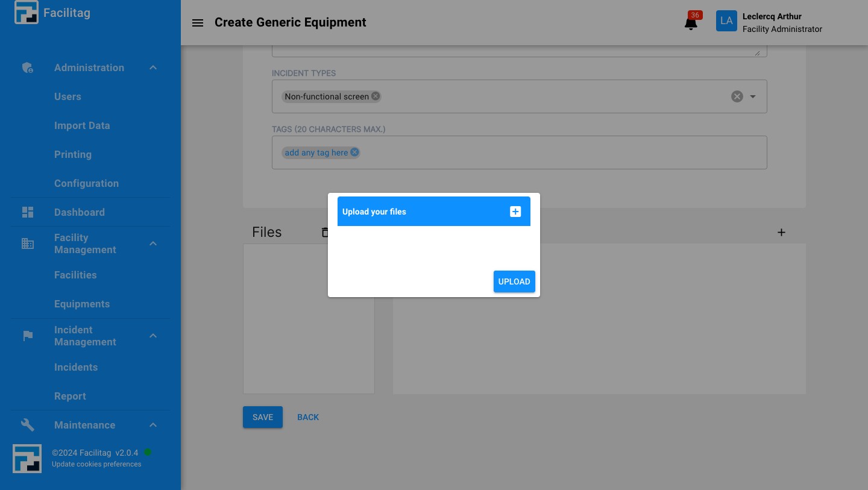Clear all selected incident types with the X
Screen dimensions: 868x490
[x=737, y=96]
